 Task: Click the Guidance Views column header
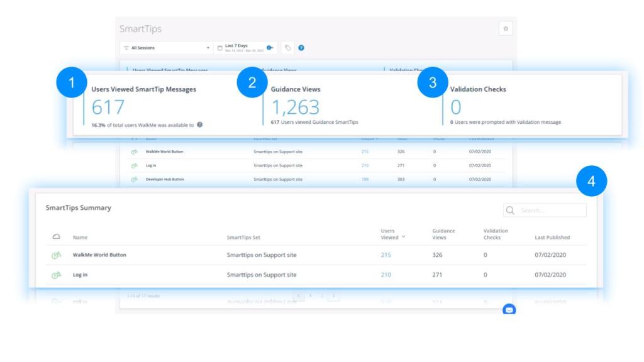click(x=443, y=234)
